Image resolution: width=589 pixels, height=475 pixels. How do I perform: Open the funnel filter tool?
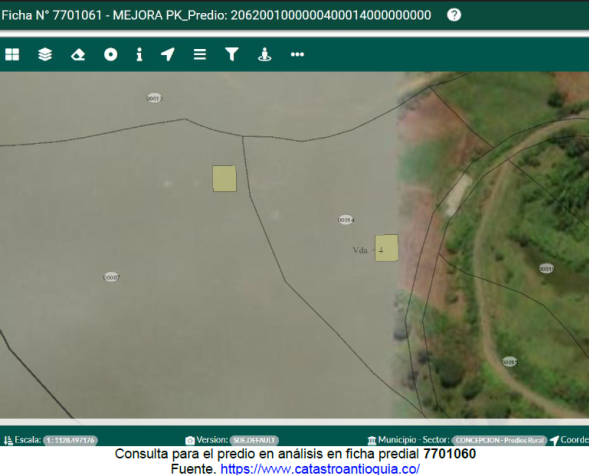[232, 54]
